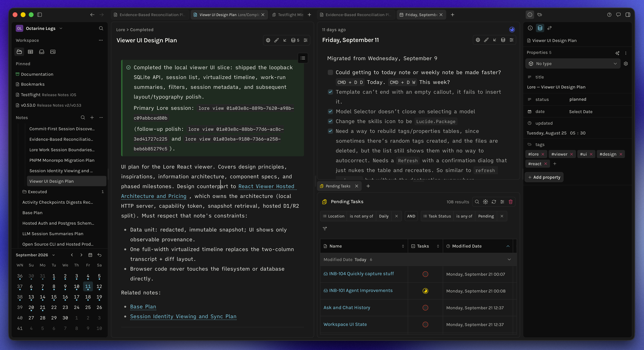Click the AI sparkle icon beside Properties

tap(617, 53)
